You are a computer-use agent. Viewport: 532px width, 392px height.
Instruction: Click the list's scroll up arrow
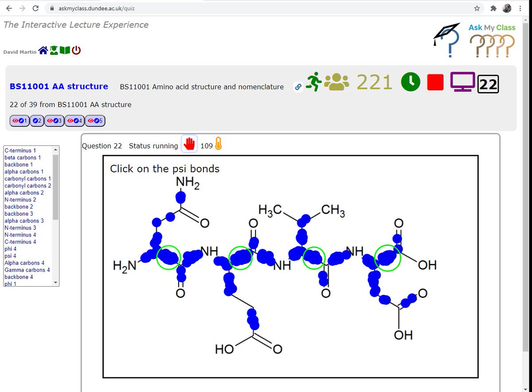(x=55, y=149)
